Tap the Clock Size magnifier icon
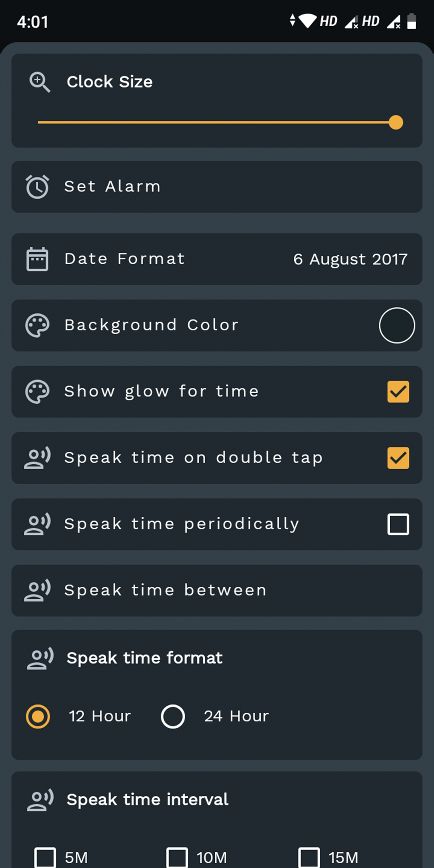The height and width of the screenshot is (868, 434). [39, 82]
